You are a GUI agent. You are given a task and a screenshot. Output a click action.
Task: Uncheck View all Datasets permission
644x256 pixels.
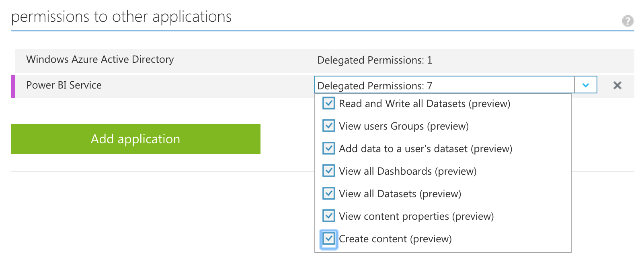click(x=328, y=193)
